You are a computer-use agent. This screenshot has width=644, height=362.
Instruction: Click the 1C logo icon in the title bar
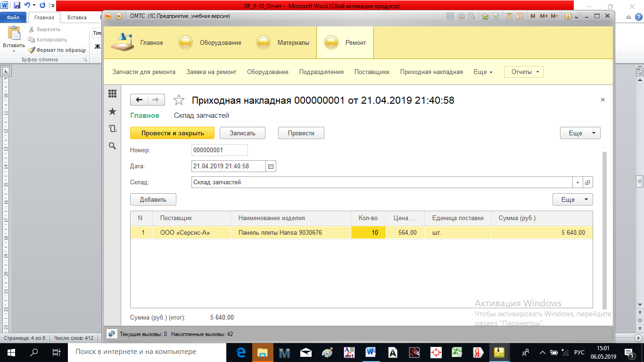point(108,16)
